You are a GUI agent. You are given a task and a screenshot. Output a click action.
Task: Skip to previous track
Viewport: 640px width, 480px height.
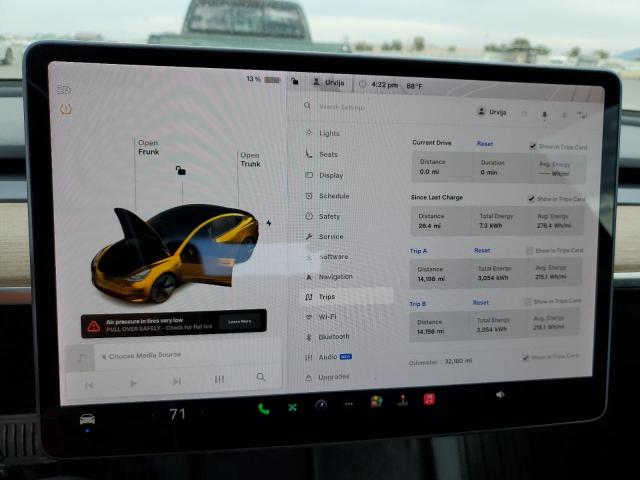(89, 385)
